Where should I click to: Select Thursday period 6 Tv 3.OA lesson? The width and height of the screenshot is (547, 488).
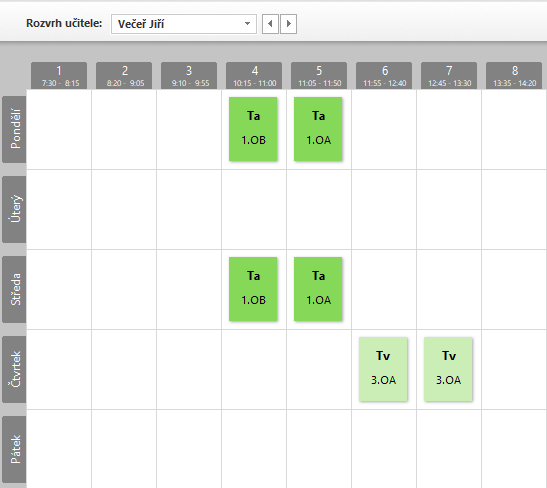pyautogui.click(x=383, y=369)
